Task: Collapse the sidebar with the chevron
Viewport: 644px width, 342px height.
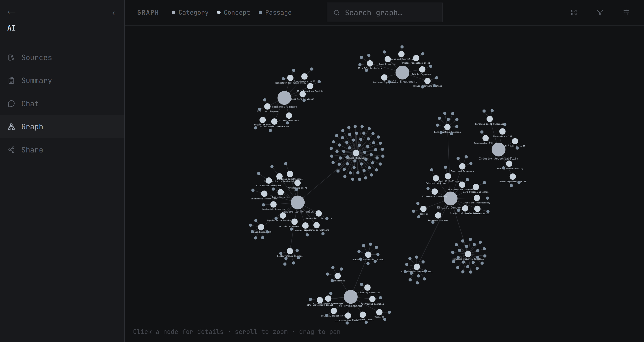Action: click(114, 13)
